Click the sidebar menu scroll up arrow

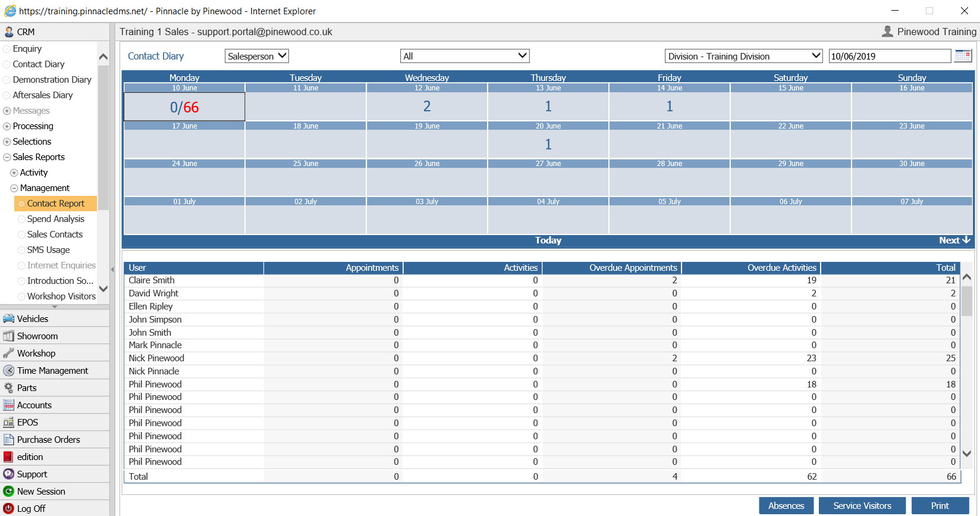click(x=103, y=57)
